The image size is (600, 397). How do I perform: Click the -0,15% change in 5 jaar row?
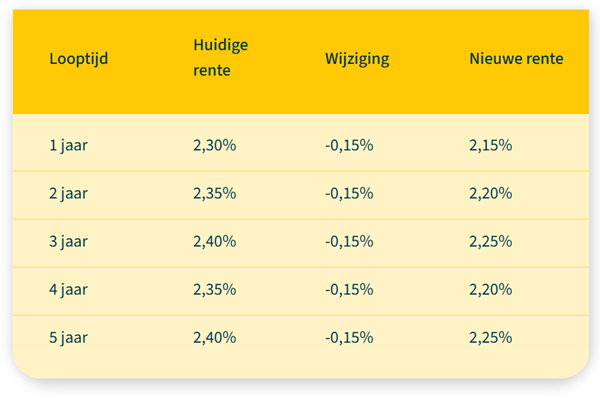click(x=349, y=338)
